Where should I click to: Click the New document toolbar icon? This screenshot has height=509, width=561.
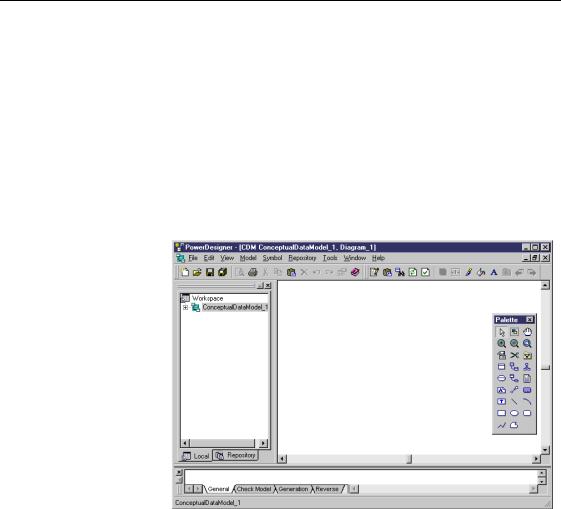point(185,272)
